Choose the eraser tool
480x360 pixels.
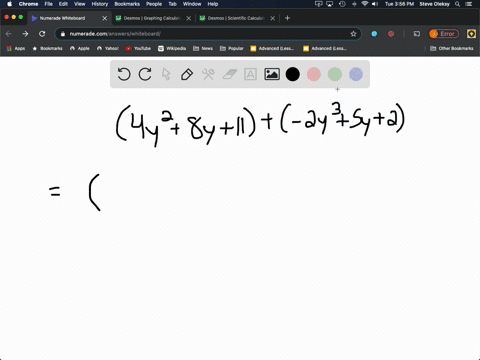click(x=230, y=74)
